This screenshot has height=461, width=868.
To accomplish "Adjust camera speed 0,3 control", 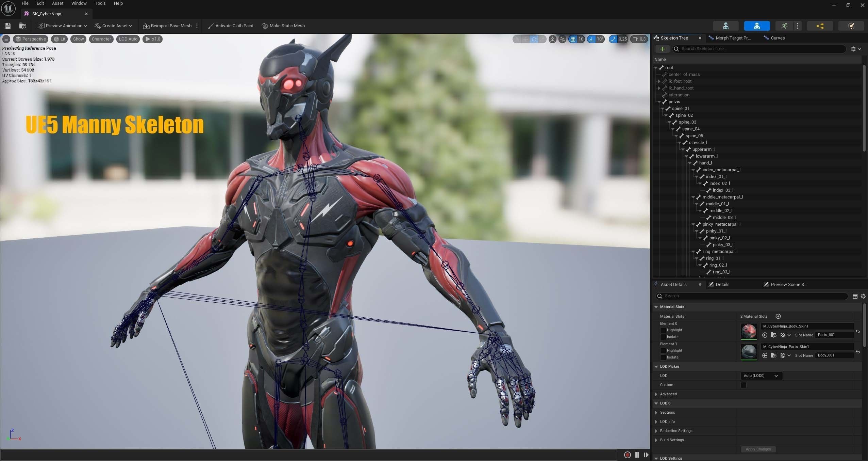I will 639,39.
